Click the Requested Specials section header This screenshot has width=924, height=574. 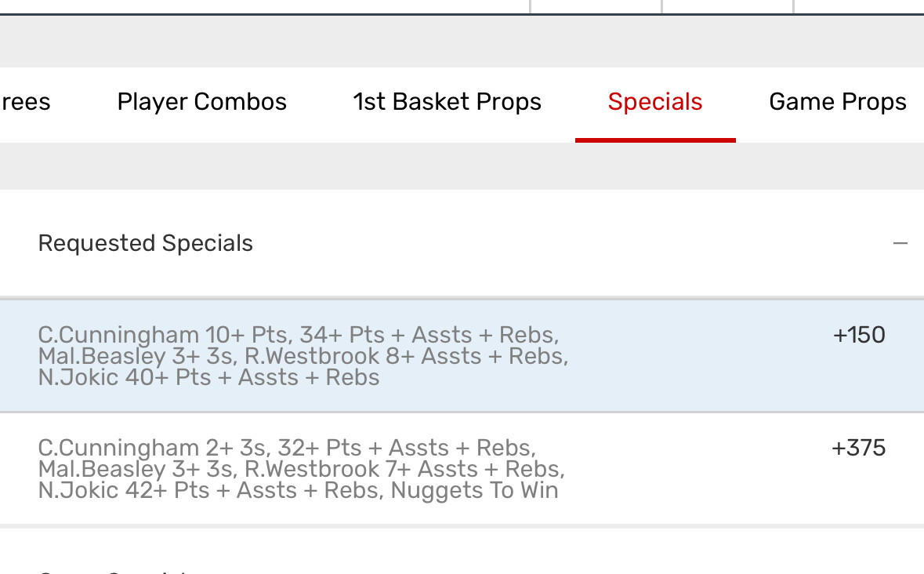point(146,244)
